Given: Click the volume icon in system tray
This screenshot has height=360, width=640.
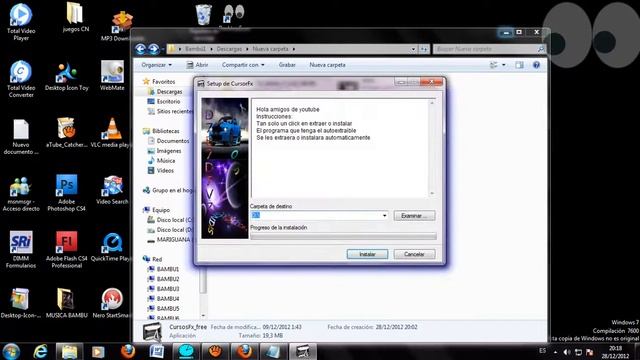Looking at the screenshot, I should [x=567, y=352].
